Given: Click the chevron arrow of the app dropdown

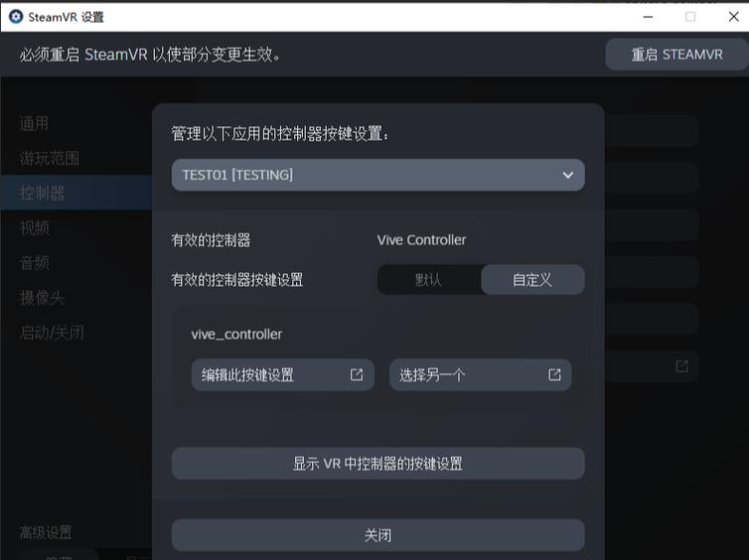Looking at the screenshot, I should [567, 175].
